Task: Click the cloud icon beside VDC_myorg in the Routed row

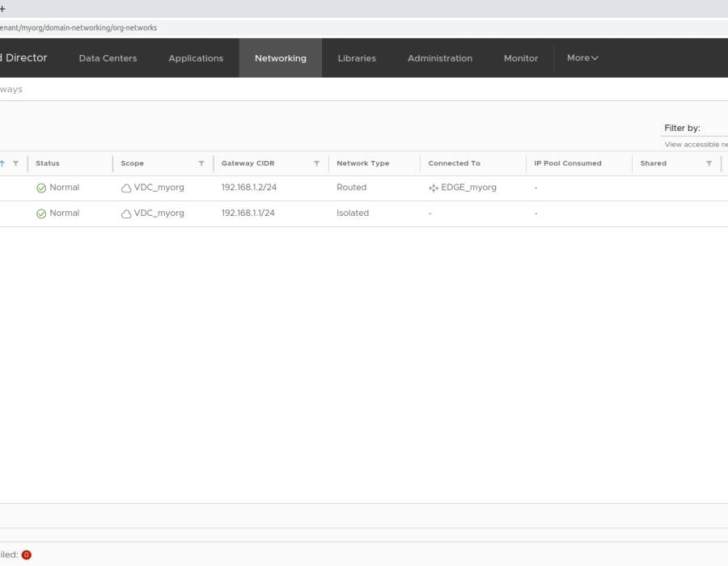Action: (126, 188)
